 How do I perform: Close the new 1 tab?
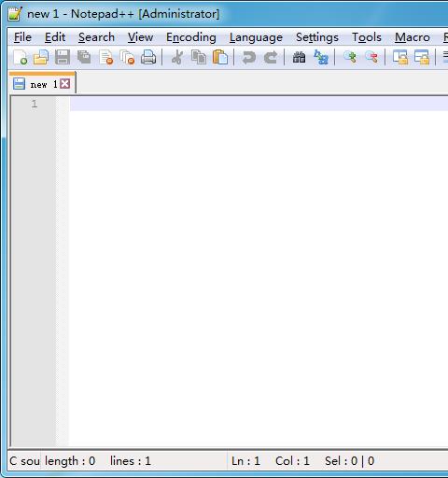click(x=65, y=84)
